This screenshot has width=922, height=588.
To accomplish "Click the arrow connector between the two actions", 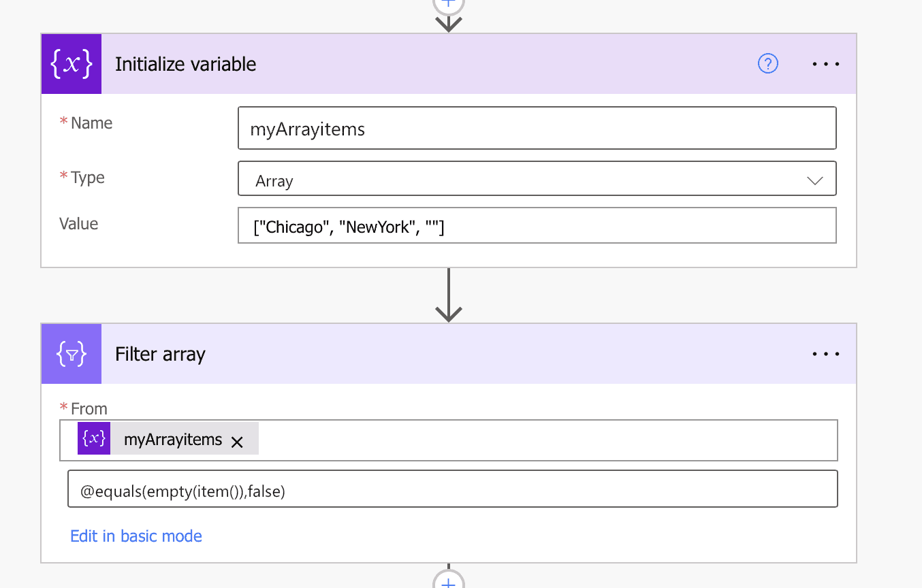I will point(448,294).
